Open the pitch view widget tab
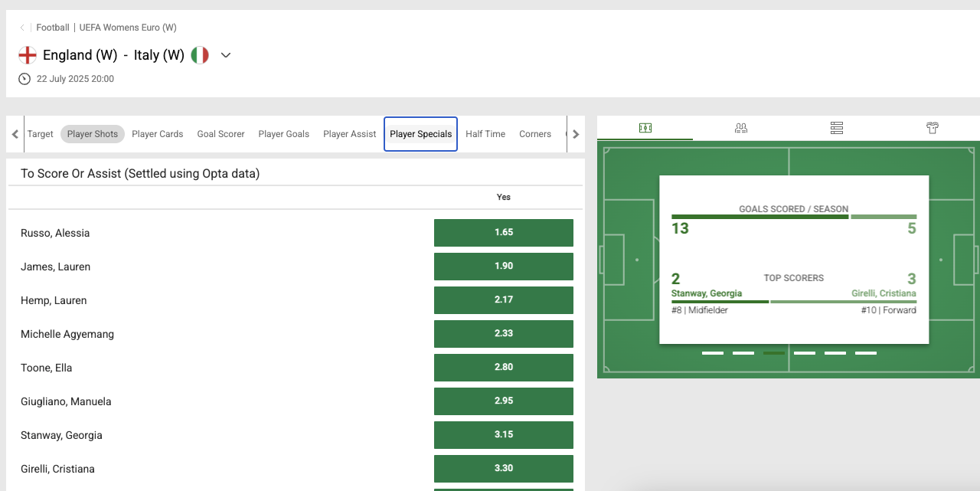 pyautogui.click(x=645, y=128)
